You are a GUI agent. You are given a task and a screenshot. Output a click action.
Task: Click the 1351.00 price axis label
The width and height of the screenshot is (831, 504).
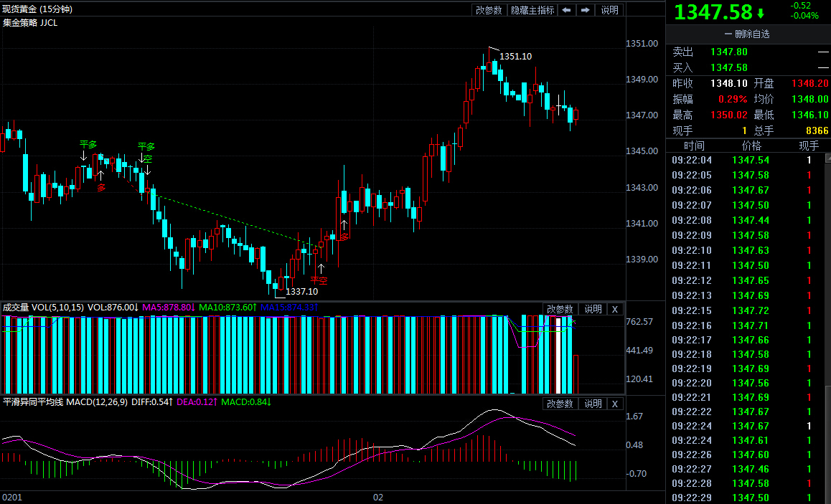(x=643, y=44)
